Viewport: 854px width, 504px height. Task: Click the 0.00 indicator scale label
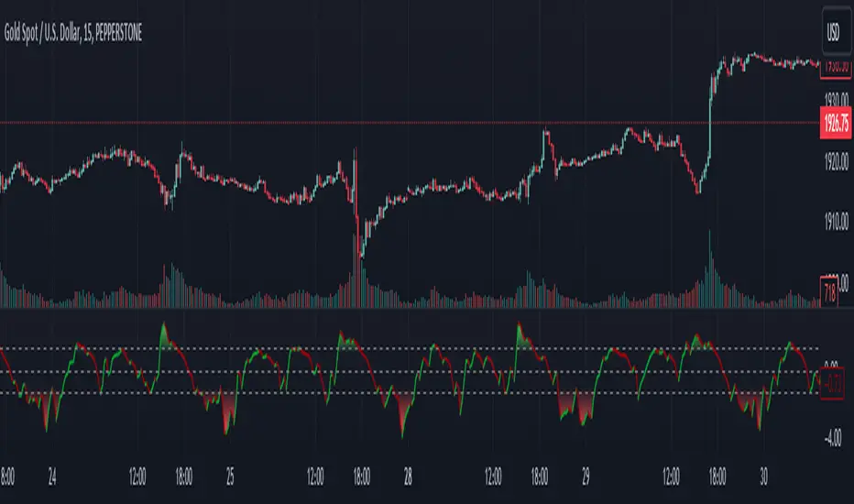[835, 363]
